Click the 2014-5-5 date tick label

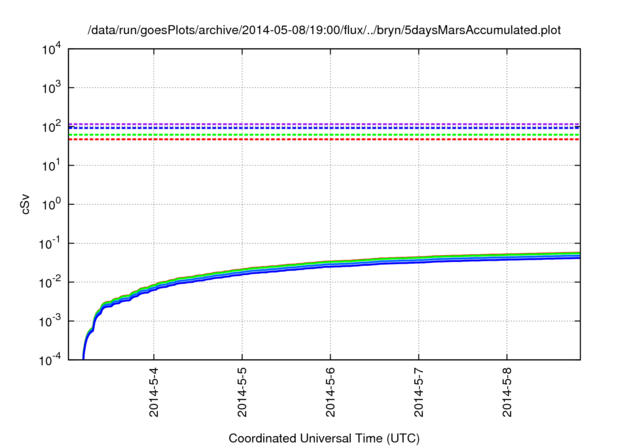(242, 392)
